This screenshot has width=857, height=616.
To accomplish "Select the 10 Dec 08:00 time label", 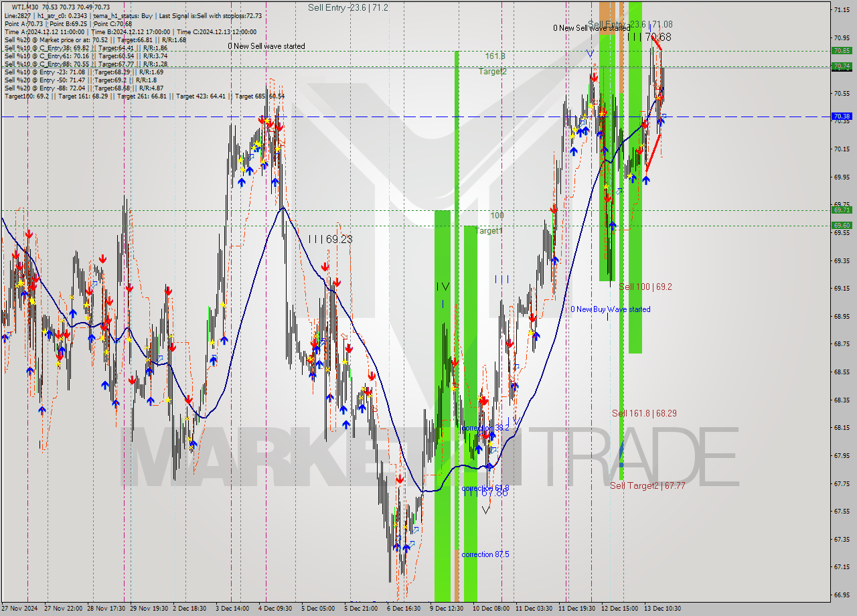I will click(x=491, y=609).
